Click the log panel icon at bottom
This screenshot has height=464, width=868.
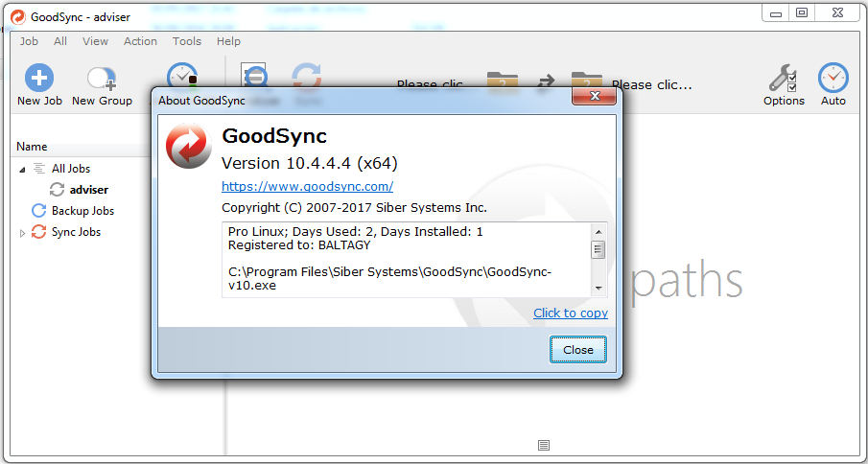click(x=544, y=445)
